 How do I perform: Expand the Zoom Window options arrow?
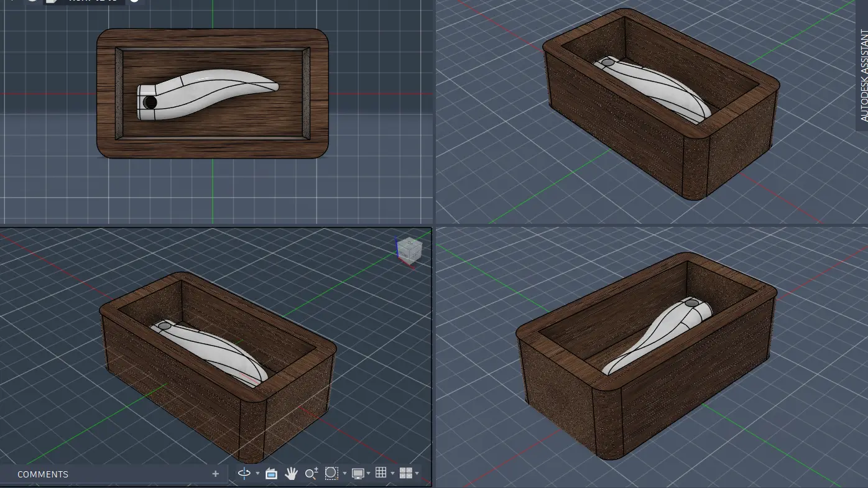click(x=344, y=474)
